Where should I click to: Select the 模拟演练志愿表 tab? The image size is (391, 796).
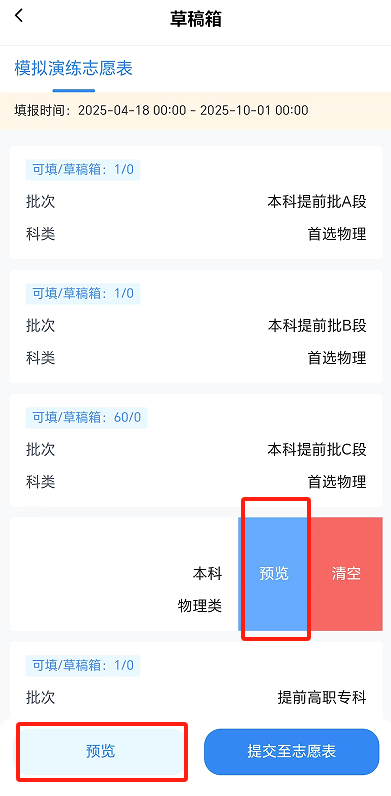pos(74,69)
